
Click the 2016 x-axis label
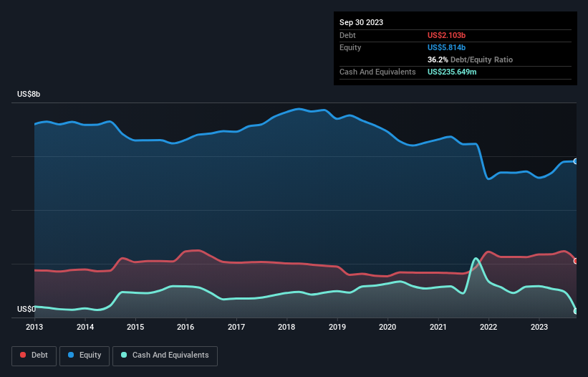(x=185, y=327)
